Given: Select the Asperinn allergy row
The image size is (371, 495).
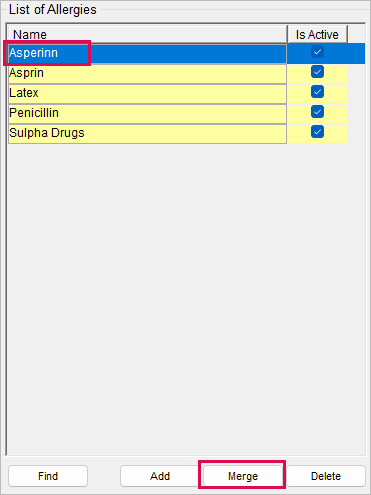Looking at the screenshot, I should click(147, 53).
